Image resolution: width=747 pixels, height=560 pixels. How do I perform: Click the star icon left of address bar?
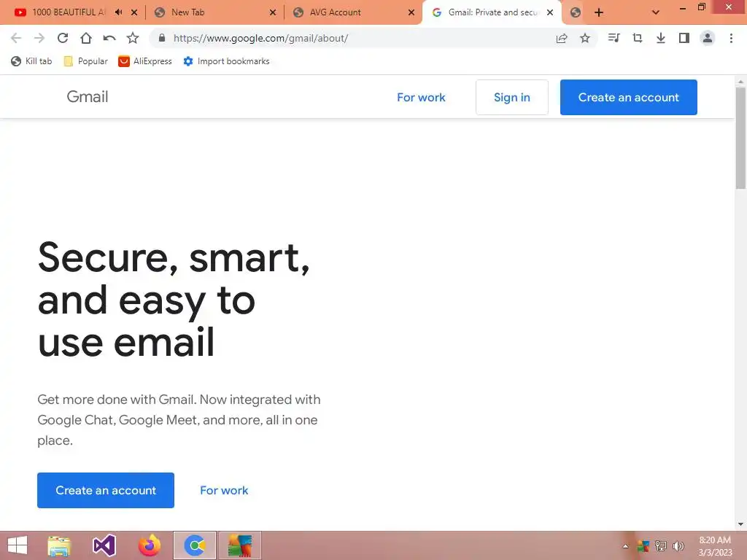pos(133,38)
